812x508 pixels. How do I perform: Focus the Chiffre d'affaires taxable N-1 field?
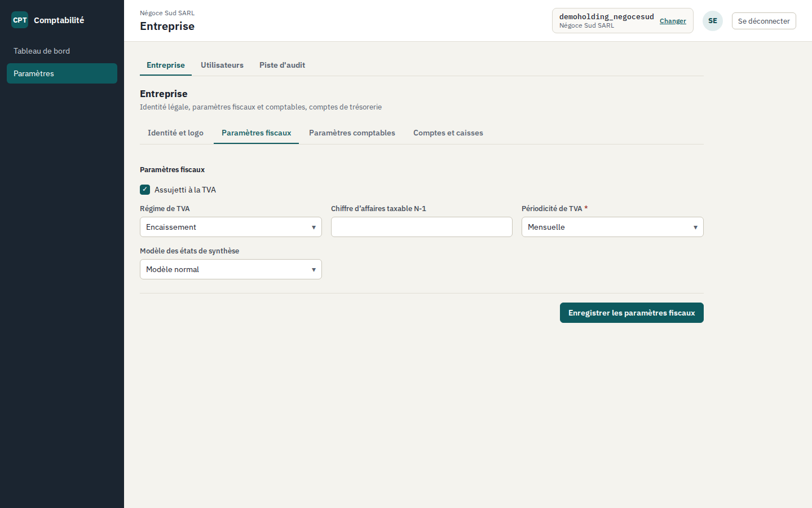pyautogui.click(x=422, y=227)
